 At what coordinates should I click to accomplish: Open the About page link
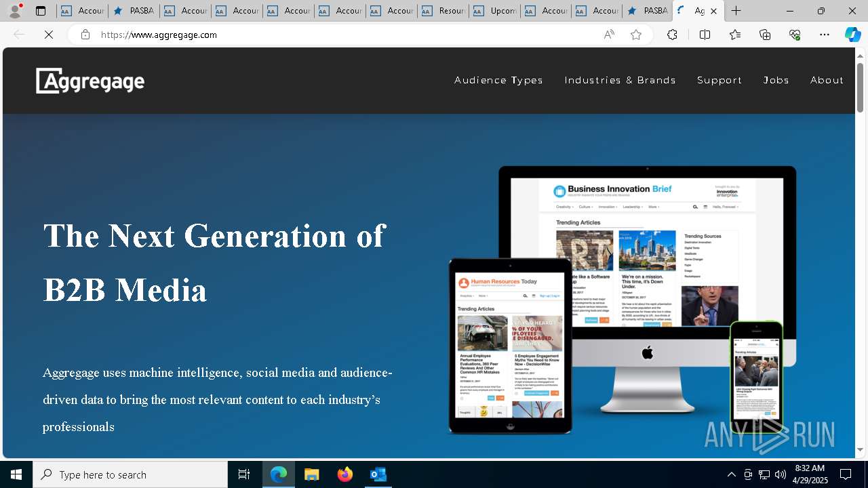coord(827,80)
